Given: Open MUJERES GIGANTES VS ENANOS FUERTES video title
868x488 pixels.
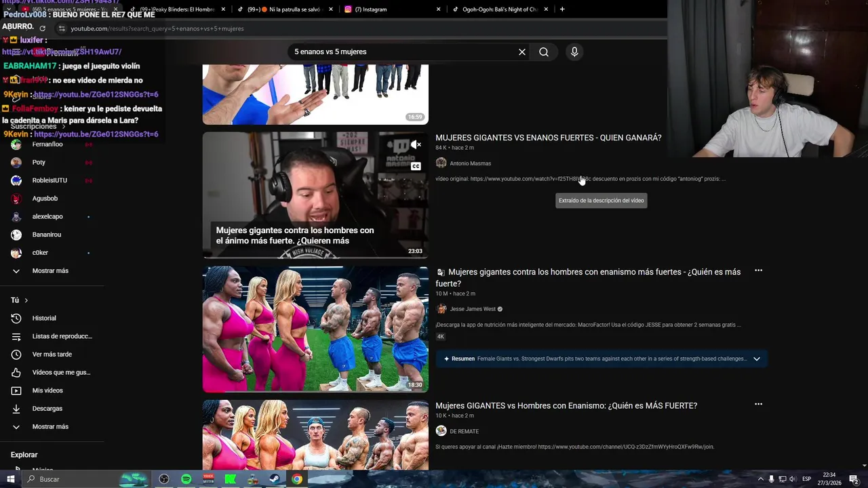Looking at the screenshot, I should tap(548, 138).
